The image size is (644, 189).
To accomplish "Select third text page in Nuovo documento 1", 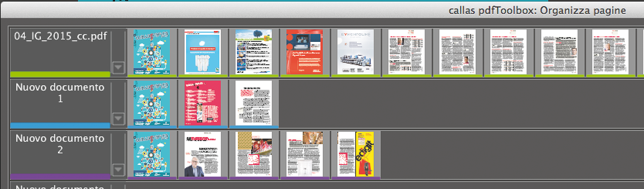I will click(253, 103).
